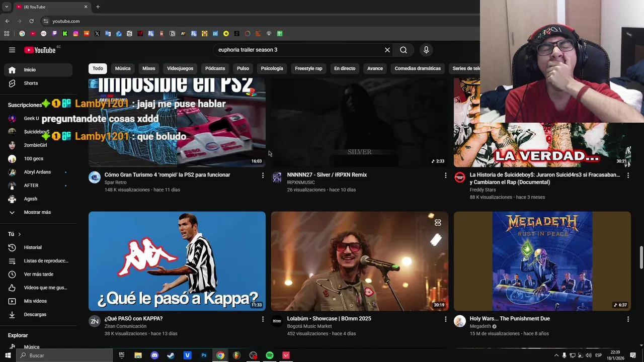Open Descargas in the sidebar
The width and height of the screenshot is (644, 362).
(x=38, y=314)
